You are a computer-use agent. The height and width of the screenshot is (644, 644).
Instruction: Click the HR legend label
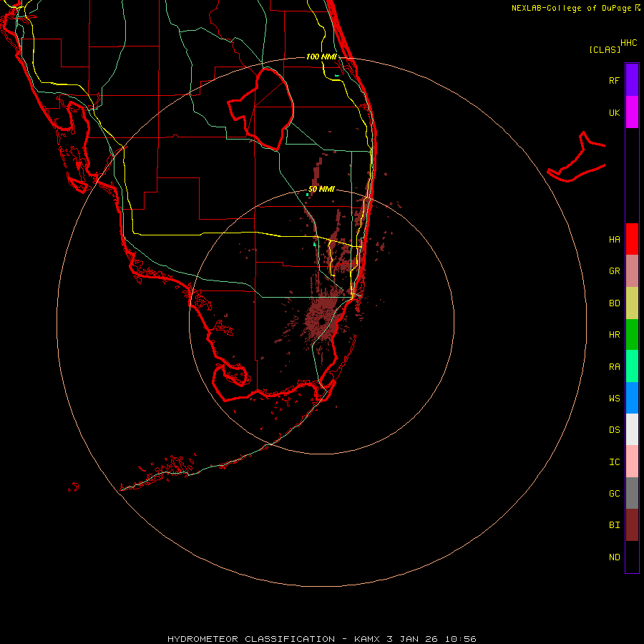615,335
